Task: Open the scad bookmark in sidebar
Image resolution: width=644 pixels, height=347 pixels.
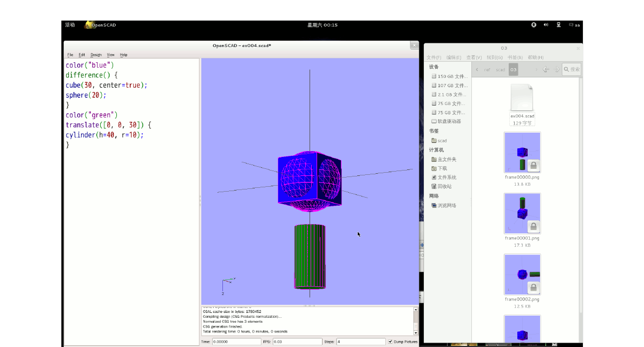Action: coord(439,140)
